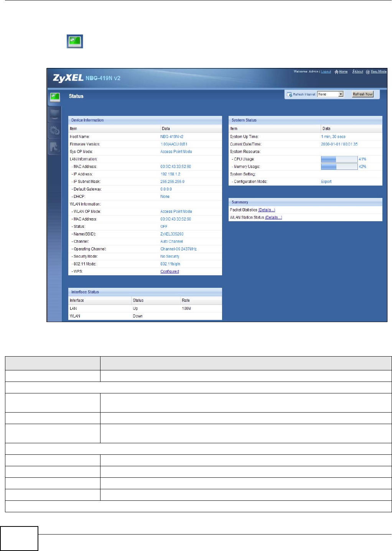Click subnet mask 255.255.255.0

tap(172, 182)
